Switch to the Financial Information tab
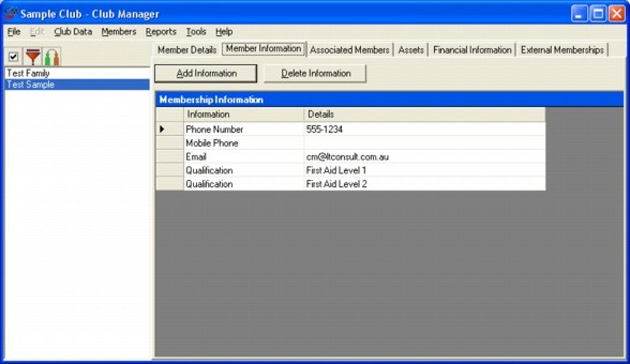 click(472, 50)
